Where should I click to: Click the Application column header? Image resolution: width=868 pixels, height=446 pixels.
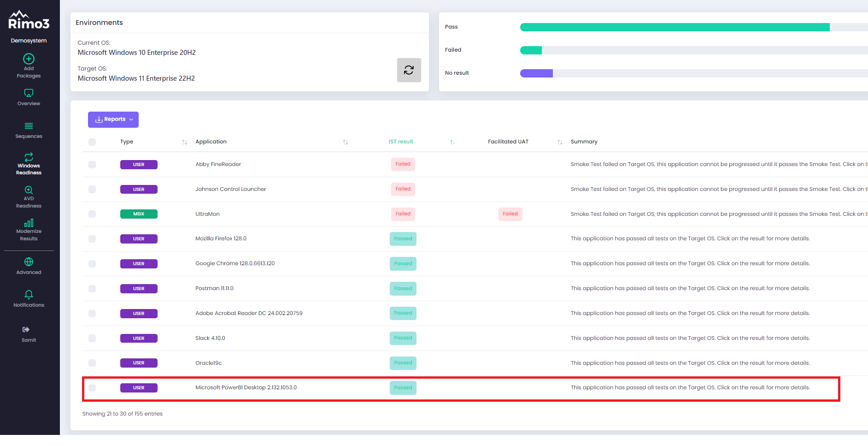click(211, 142)
